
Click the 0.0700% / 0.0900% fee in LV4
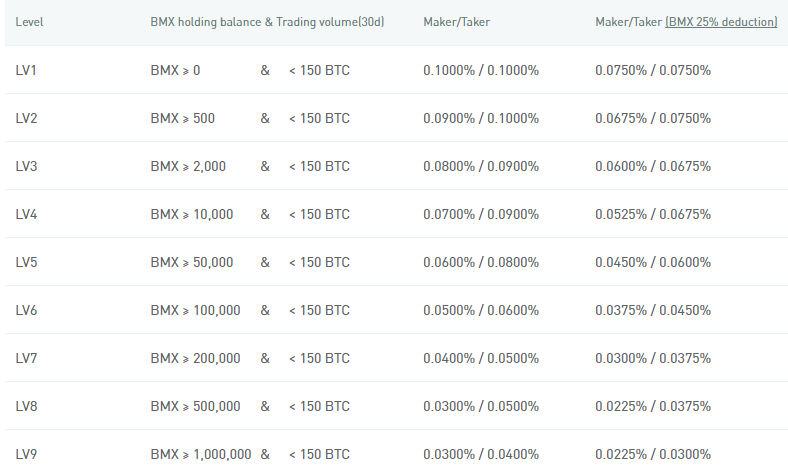click(481, 214)
